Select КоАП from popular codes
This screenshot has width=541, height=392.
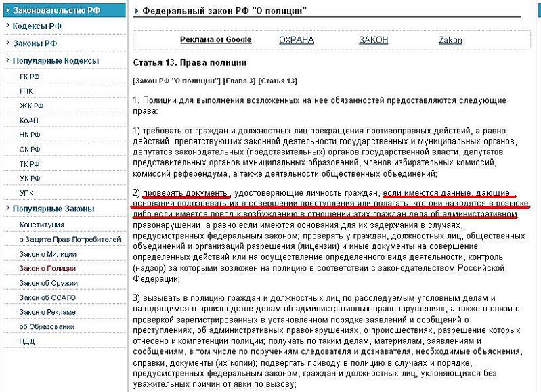pos(28,121)
